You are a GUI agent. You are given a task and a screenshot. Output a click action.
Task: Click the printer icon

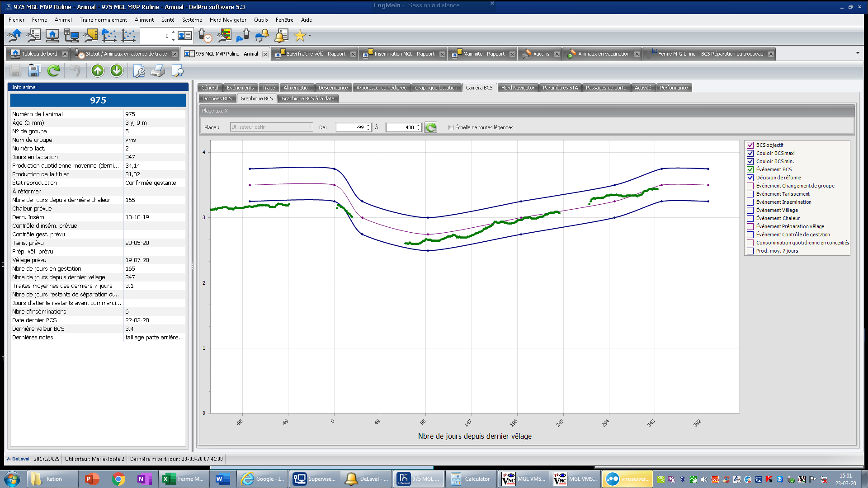tap(158, 70)
